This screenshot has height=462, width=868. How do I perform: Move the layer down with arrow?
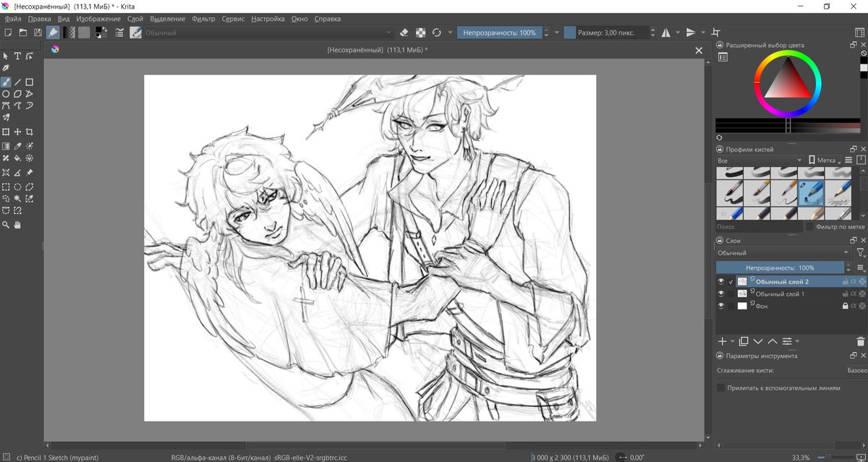click(758, 341)
